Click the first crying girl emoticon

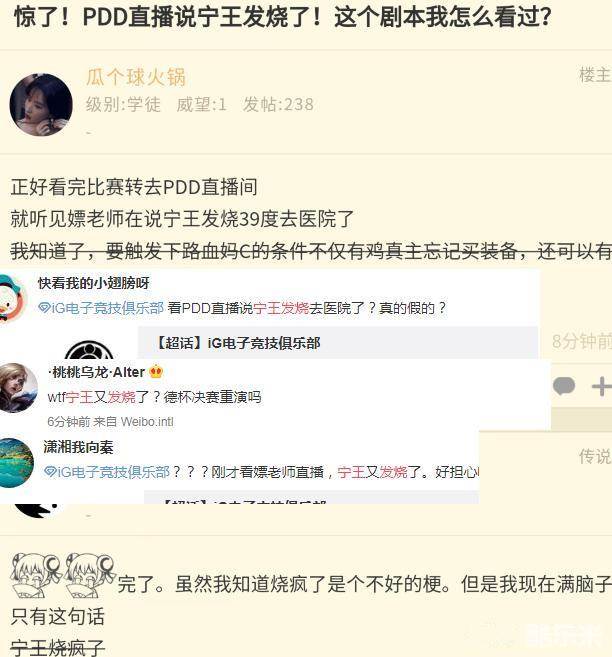pyautogui.click(x=36, y=575)
